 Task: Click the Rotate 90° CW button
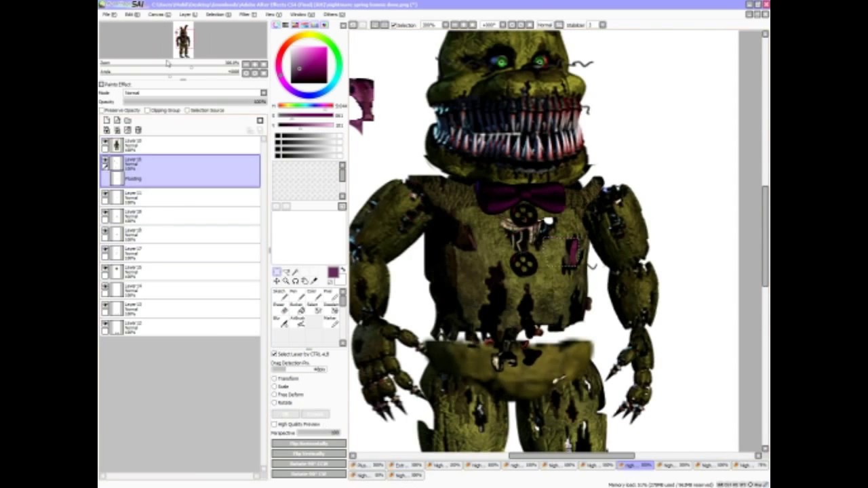pos(309,473)
